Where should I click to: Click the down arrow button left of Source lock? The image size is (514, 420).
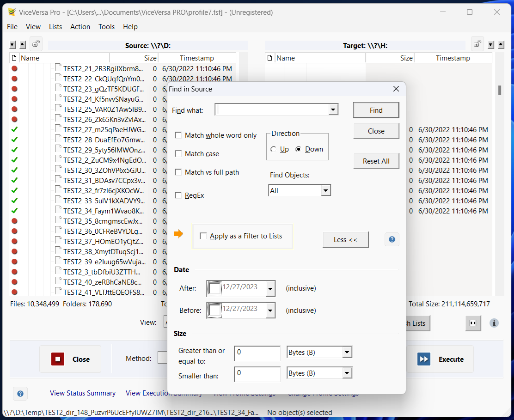point(13,44)
